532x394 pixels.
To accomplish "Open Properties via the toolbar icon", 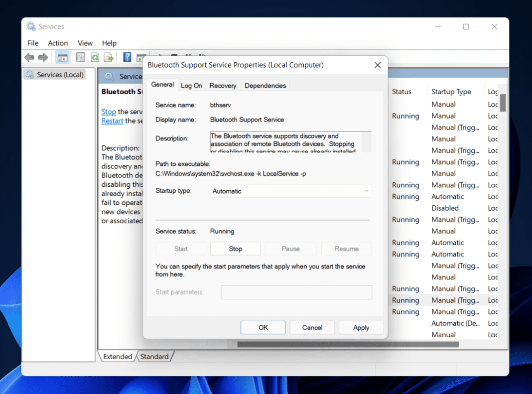I will (x=80, y=57).
